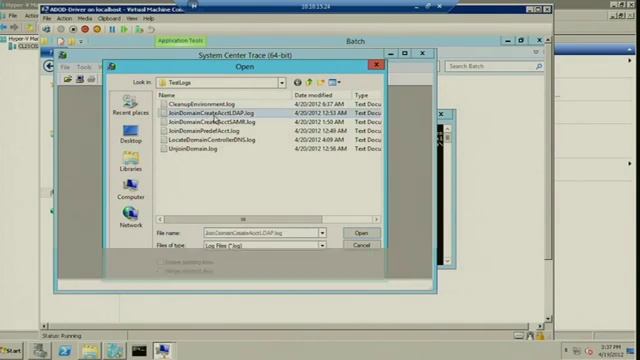Sort files by the Name column header
The height and width of the screenshot is (360, 640).
[x=224, y=95]
